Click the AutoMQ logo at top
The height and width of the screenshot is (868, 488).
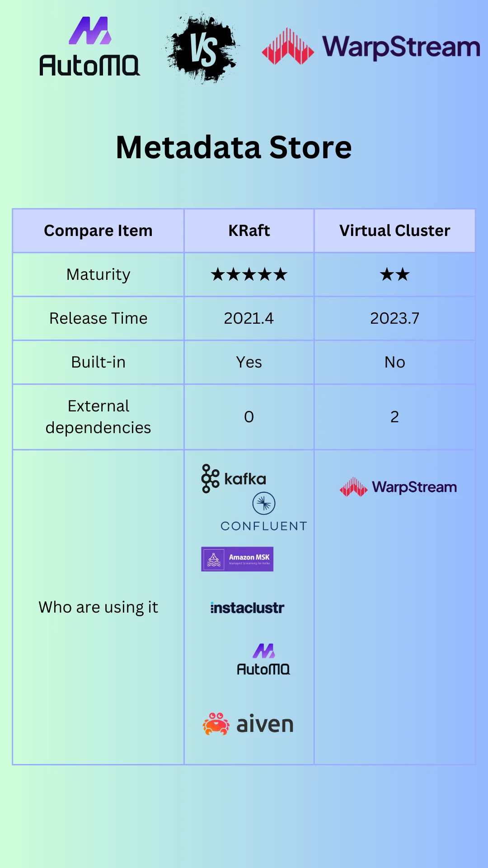pyautogui.click(x=89, y=47)
